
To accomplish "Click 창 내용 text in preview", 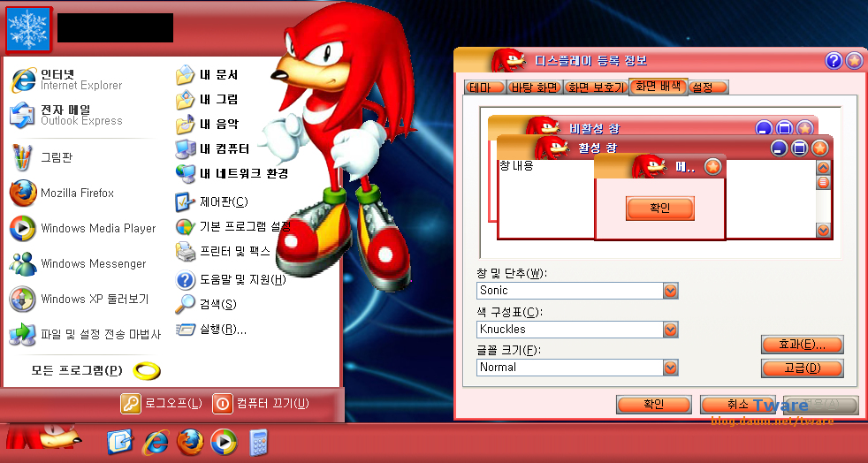I will coord(516,165).
